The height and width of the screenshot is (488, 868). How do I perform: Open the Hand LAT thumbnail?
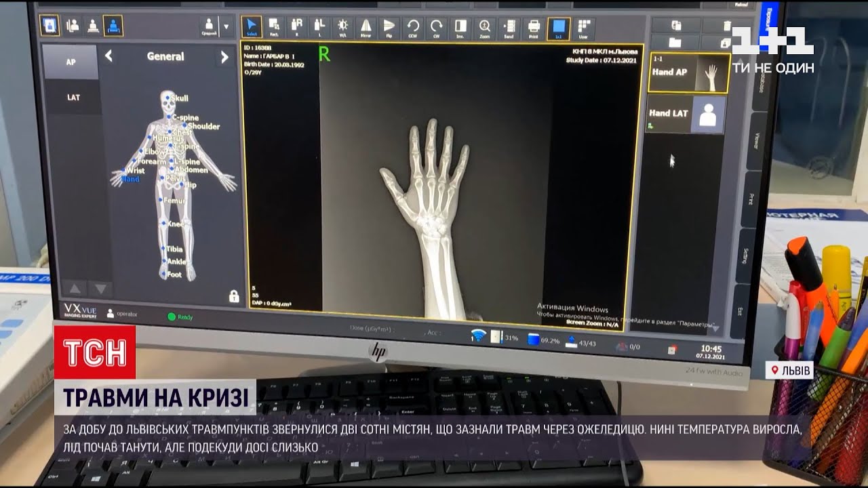coord(685,114)
